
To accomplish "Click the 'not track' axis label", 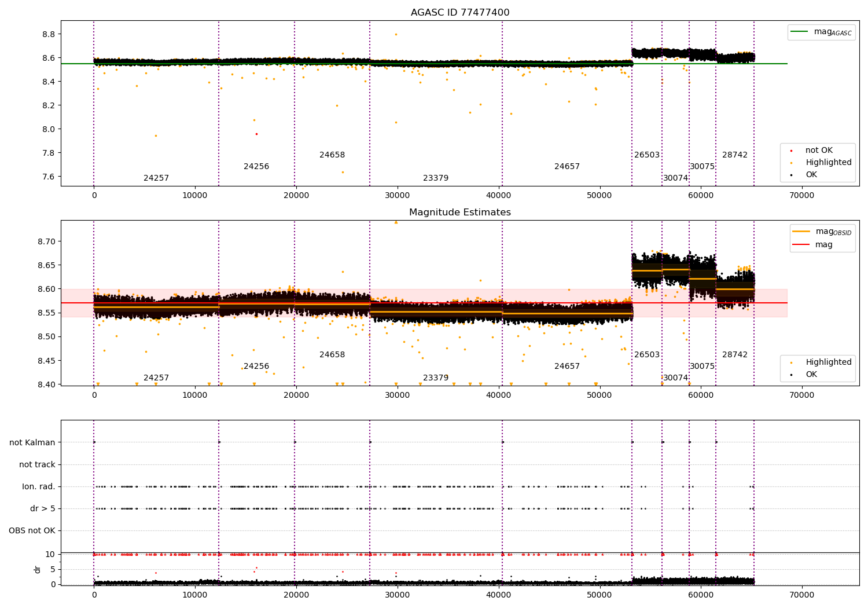I will click(x=37, y=465).
